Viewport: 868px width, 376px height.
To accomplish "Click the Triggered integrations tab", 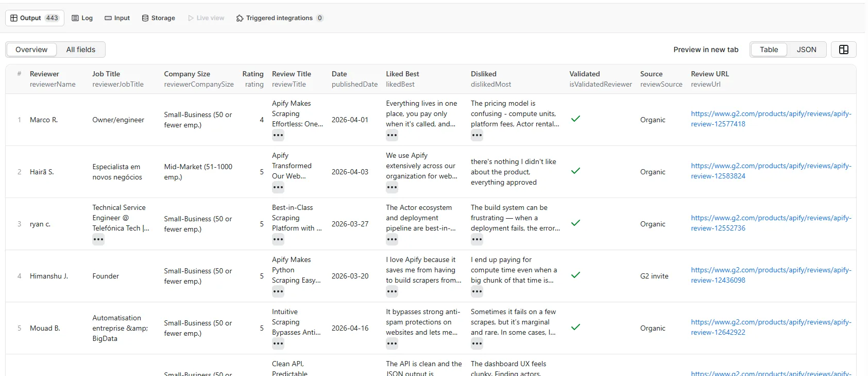I will tap(279, 18).
